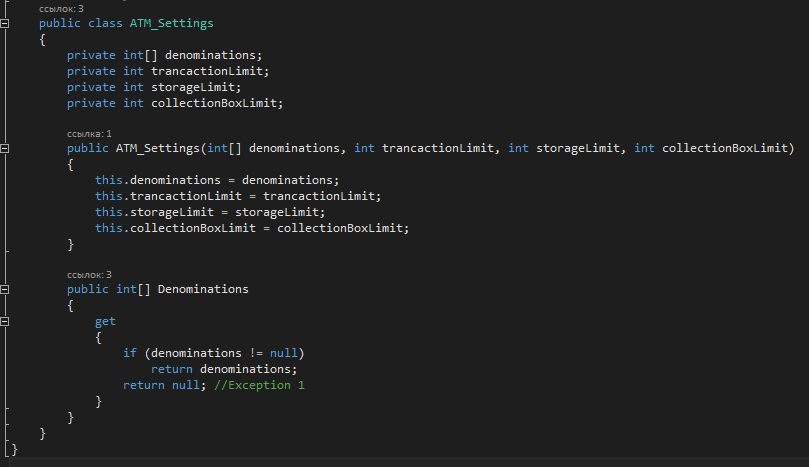
Task: Collapse the get accessor block
Action: click(5, 322)
